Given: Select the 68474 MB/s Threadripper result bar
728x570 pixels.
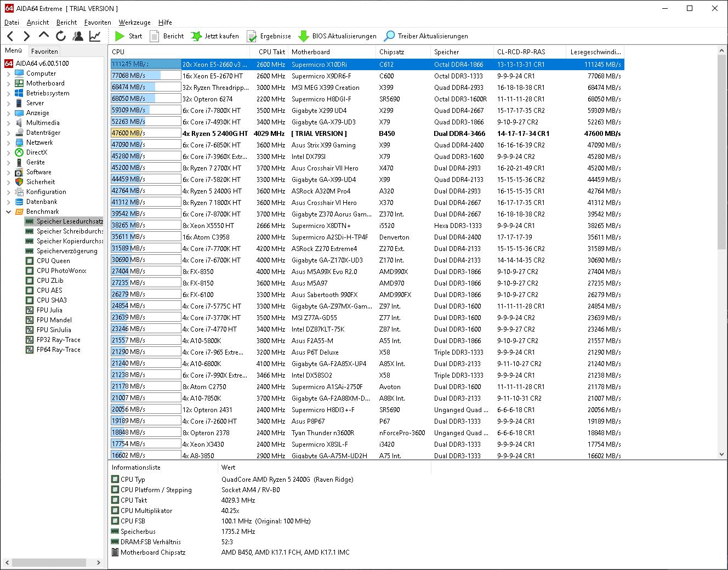Looking at the screenshot, I should point(146,87).
